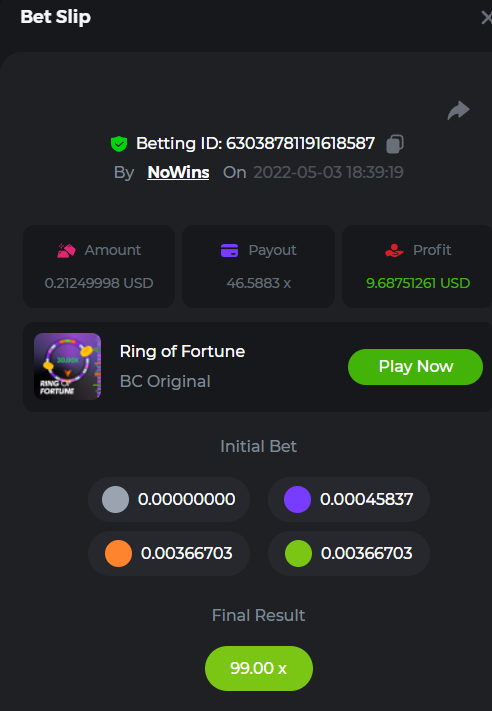Click the purple Payout card icon

click(x=229, y=250)
